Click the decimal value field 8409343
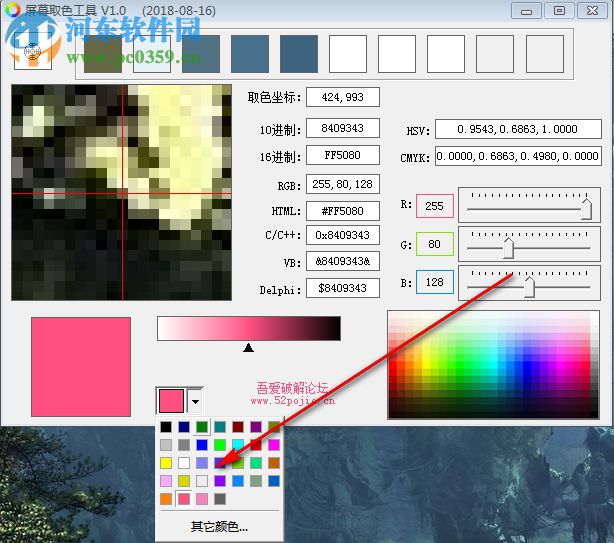 (343, 128)
